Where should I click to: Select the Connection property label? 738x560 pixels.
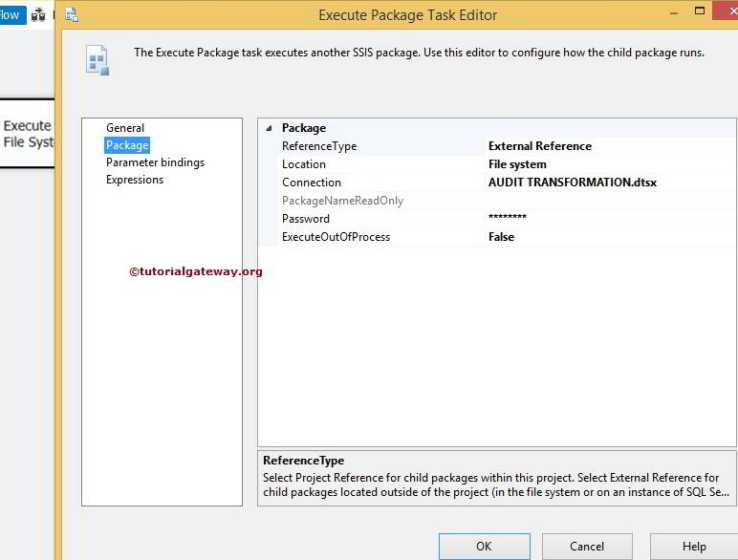pos(311,183)
